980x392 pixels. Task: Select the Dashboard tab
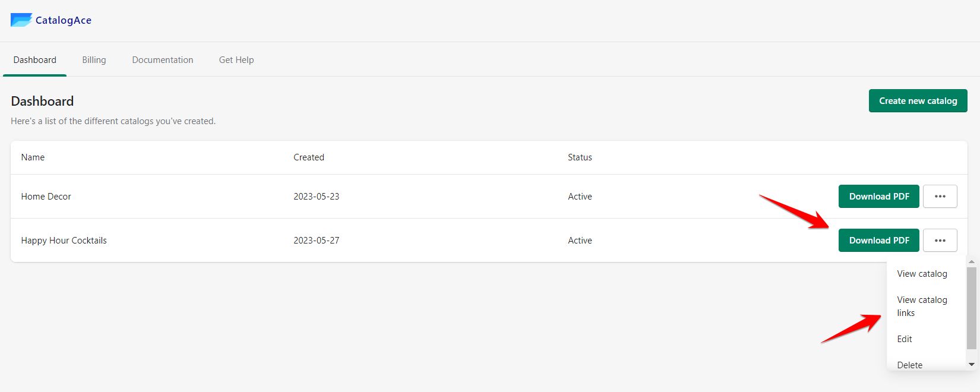[x=35, y=60]
